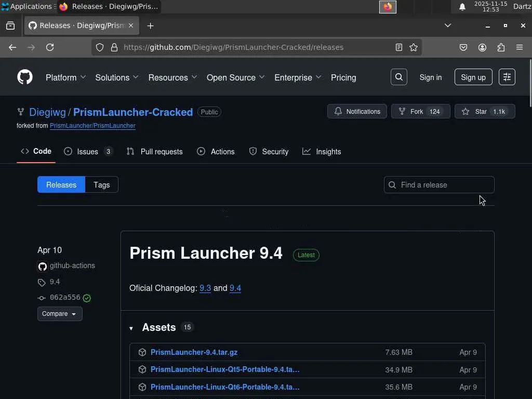Click the Sign up button

473,77
